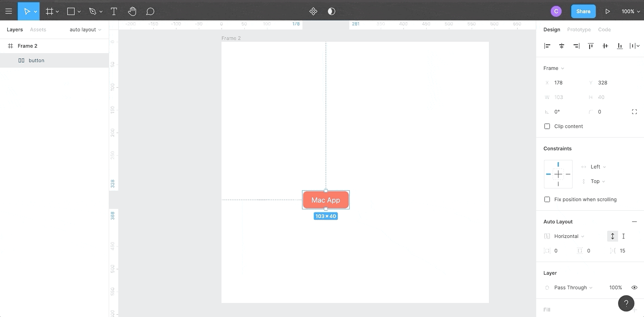Screen dimensions: 644x317
Task: Open the user avatar C
Action: click(x=556, y=11)
